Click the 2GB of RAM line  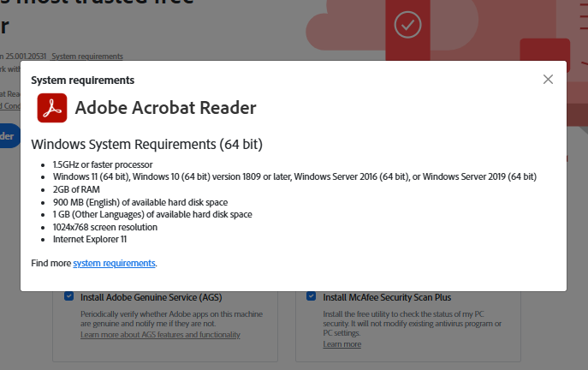click(76, 189)
